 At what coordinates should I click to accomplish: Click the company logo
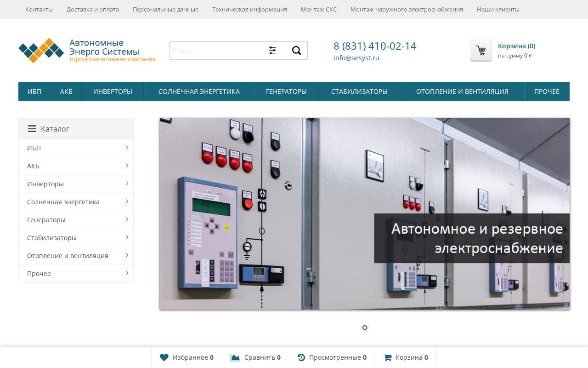87,51
